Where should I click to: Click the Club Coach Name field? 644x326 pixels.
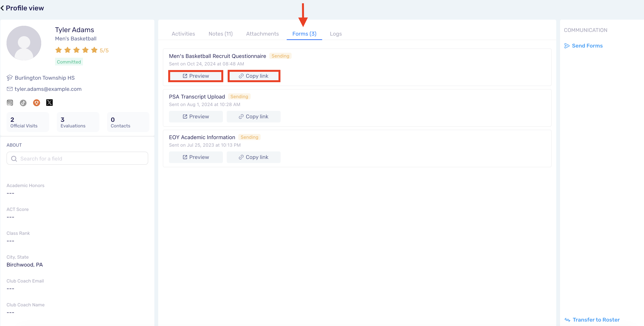tap(25, 308)
